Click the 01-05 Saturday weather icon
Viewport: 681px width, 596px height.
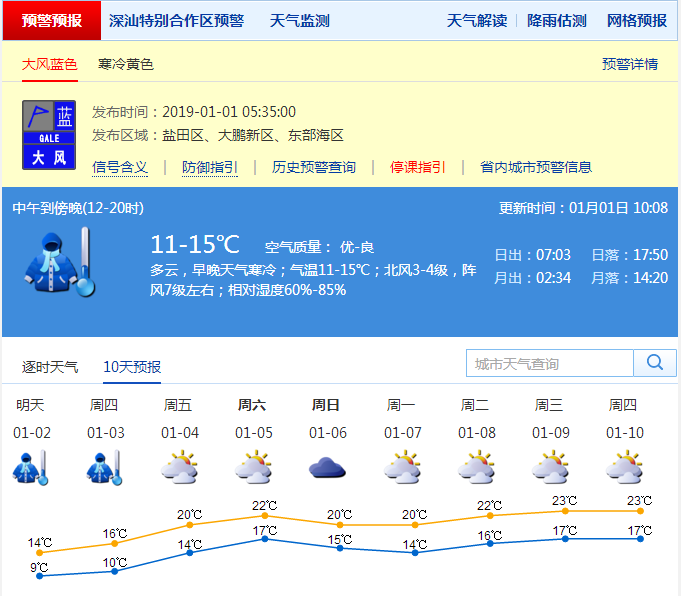point(252,467)
